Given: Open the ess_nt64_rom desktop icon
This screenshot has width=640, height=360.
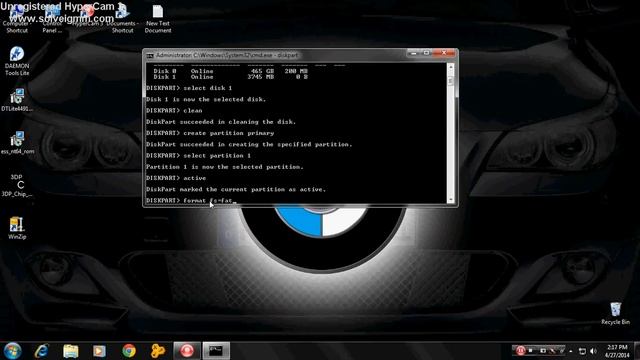Looking at the screenshot, I should pyautogui.click(x=17, y=142).
